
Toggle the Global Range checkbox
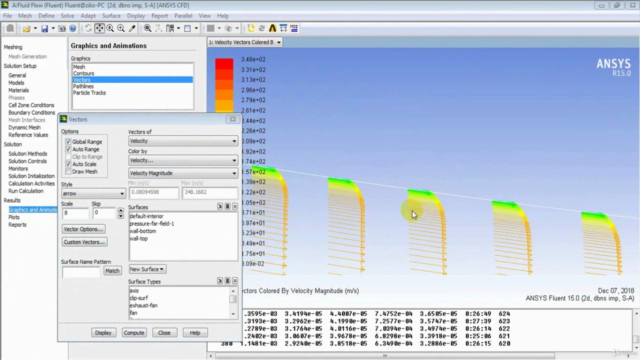68,142
